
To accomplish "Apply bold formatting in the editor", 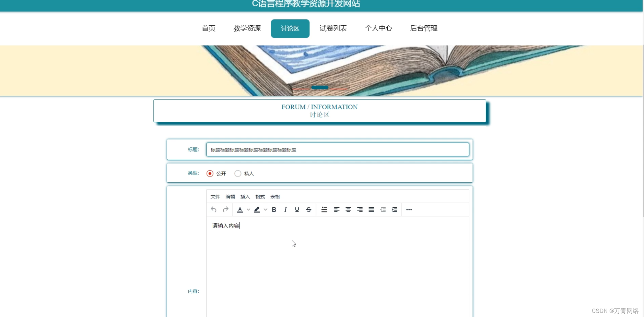I will 274,209.
